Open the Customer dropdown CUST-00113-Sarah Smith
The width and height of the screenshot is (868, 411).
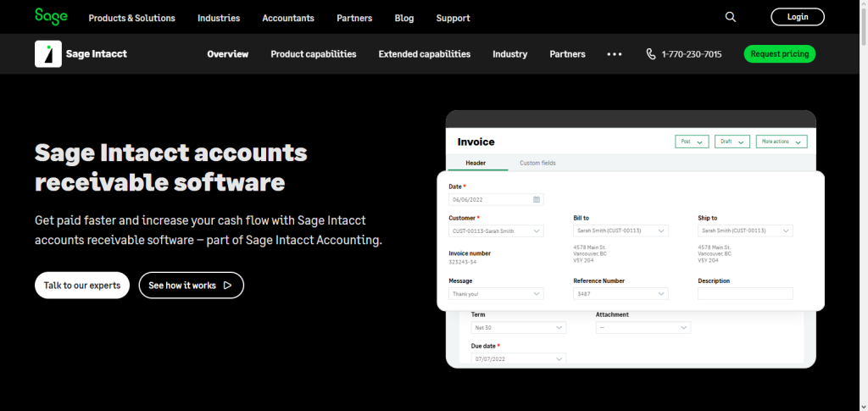[496, 230]
